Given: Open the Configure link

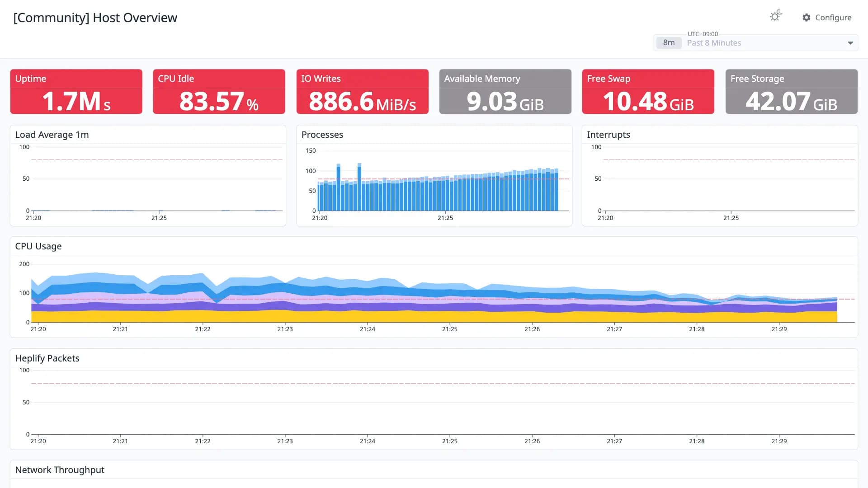Looking at the screenshot, I should click(x=827, y=18).
